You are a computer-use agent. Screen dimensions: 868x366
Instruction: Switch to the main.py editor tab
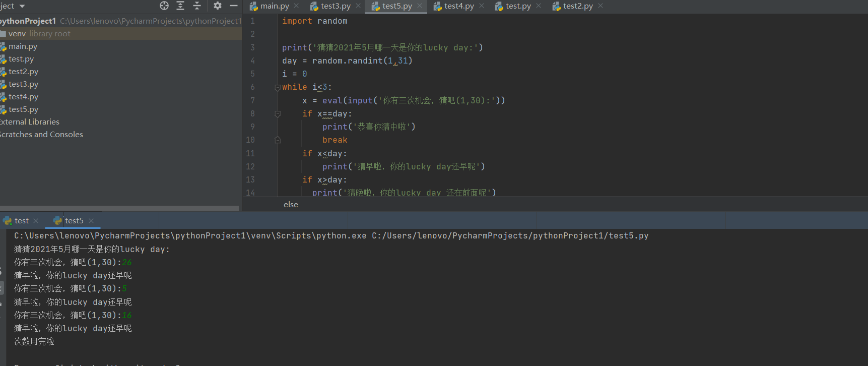coord(275,6)
